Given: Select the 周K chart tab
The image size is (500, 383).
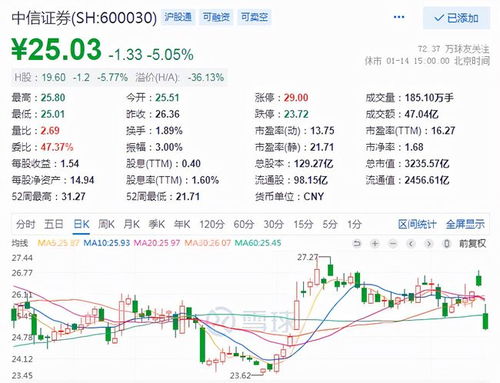Looking at the screenshot, I should (106, 224).
